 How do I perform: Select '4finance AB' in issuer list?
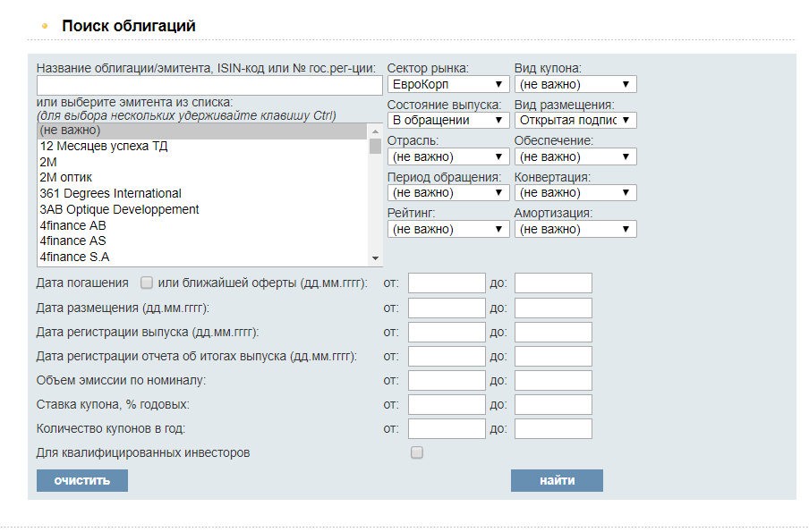[72, 225]
